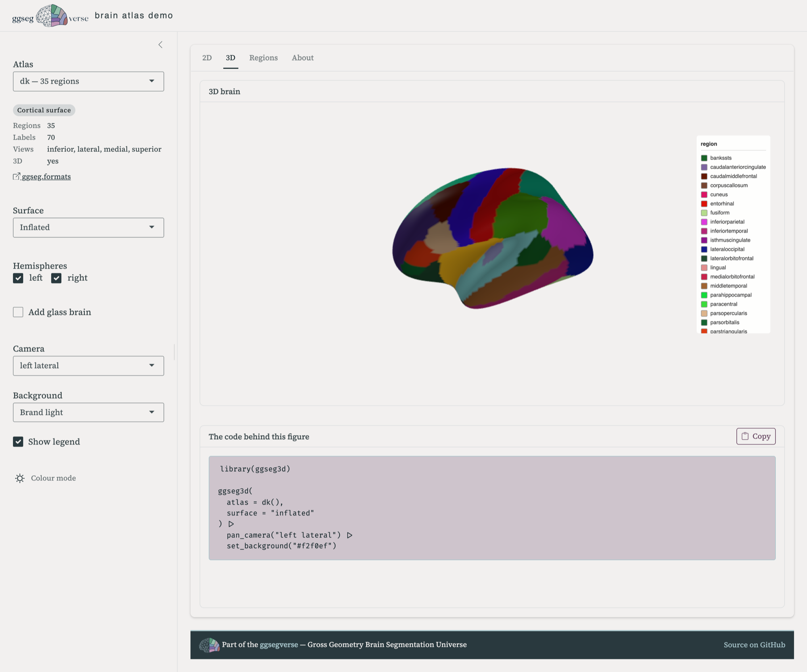Screen dimensions: 807x672
Task: Click the caudalmiddlefrontal legend entry
Action: click(729, 176)
